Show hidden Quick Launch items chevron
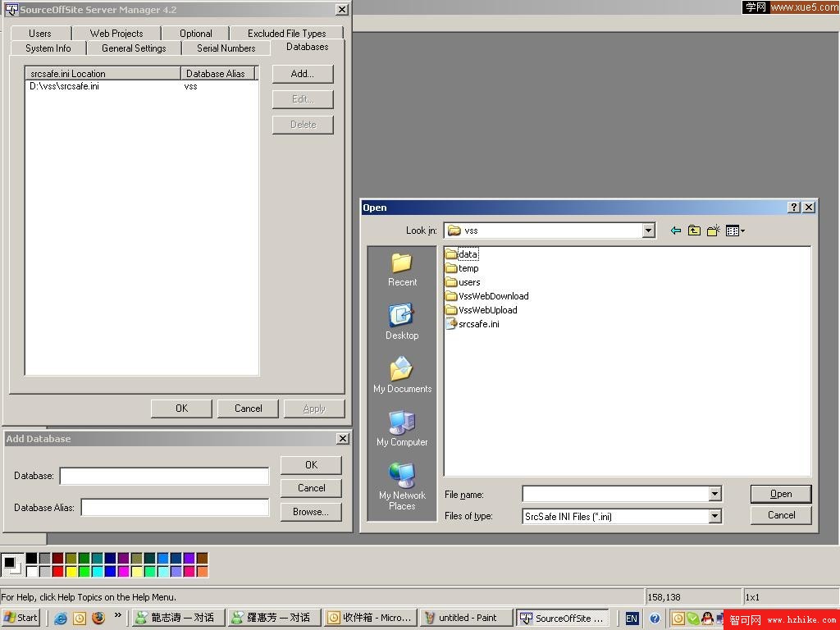Image resolution: width=840 pixels, height=630 pixels. pyautogui.click(x=118, y=614)
